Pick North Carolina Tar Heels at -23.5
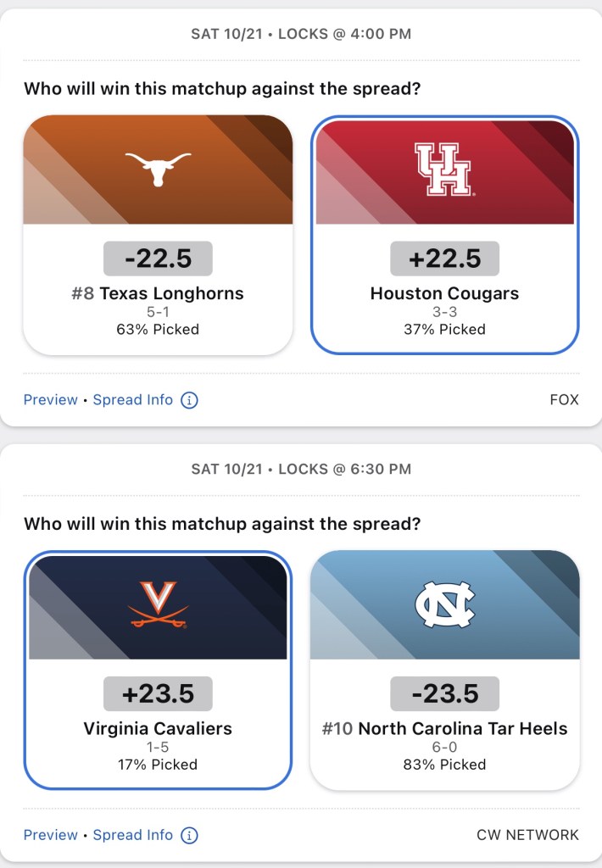This screenshot has height=868, width=602. 444,728
